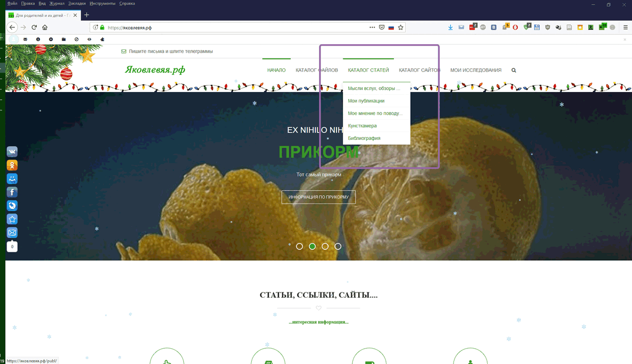Screen dimensions: 632x364
Task: Click the floppy disk save extension icon
Action: click(537, 27)
